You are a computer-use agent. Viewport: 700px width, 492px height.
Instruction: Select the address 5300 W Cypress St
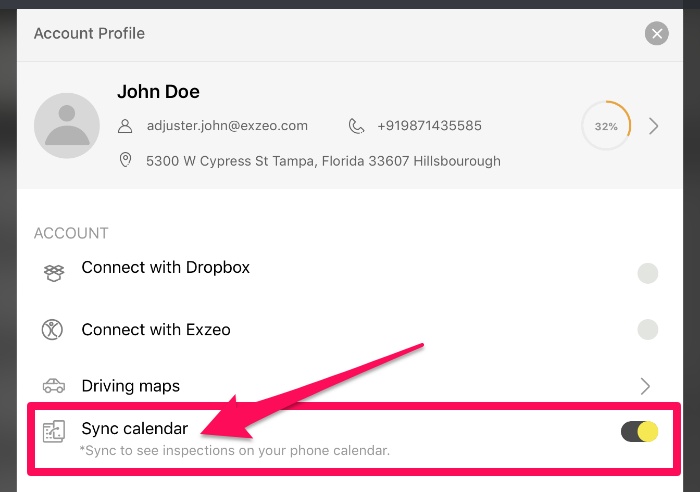click(323, 161)
